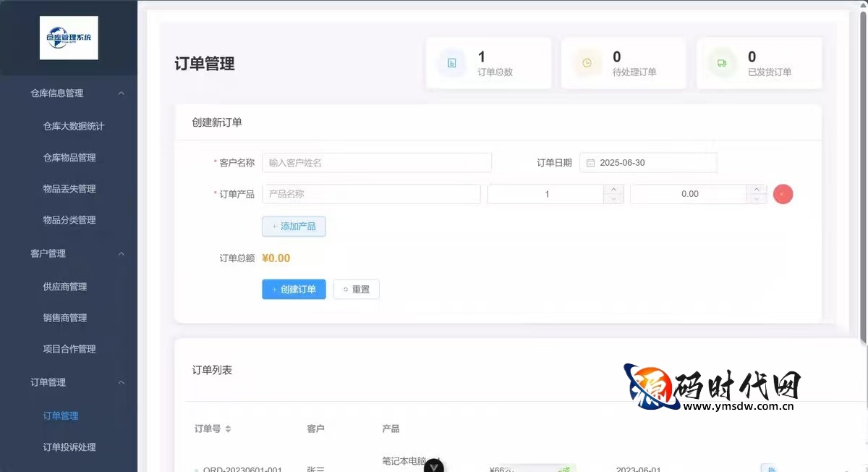This screenshot has height=472, width=868.
Task: Click the document icon on the 订单总数 card
Action: (x=451, y=63)
